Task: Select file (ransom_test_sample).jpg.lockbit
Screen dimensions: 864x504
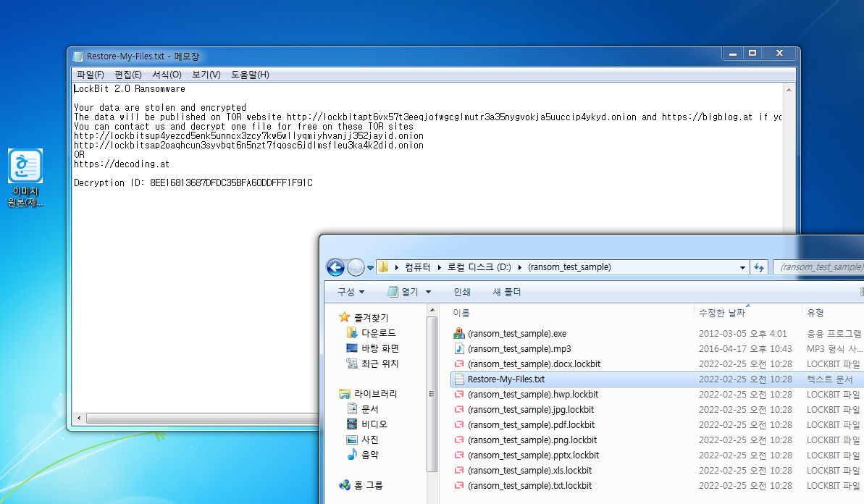Action: (531, 410)
